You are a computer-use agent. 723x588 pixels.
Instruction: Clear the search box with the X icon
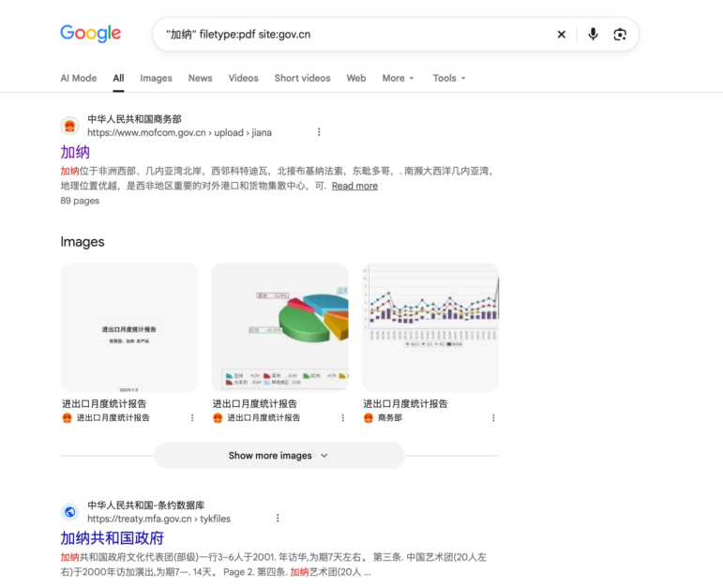tap(561, 34)
